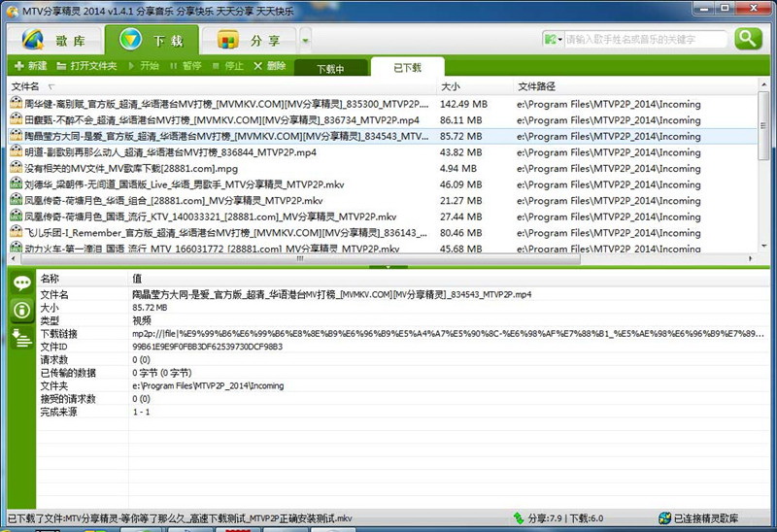777x532 pixels.
Task: Switch to the 下载中 downloading tab
Action: point(330,69)
